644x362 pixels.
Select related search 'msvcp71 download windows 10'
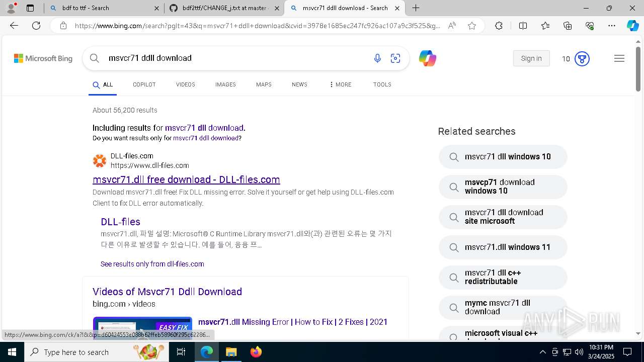coord(503,187)
